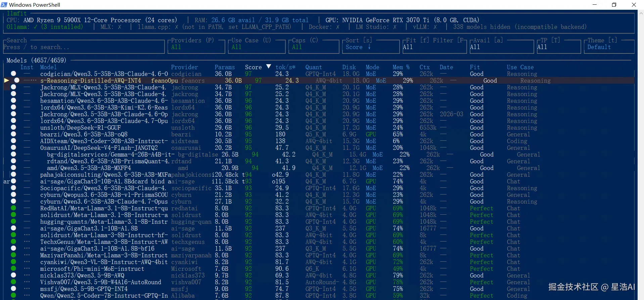Screen dimensions: 644x300
Task: Click the status dot of microsoft/Phi-mini-MoE-instruct row
Action: click(x=13, y=268)
